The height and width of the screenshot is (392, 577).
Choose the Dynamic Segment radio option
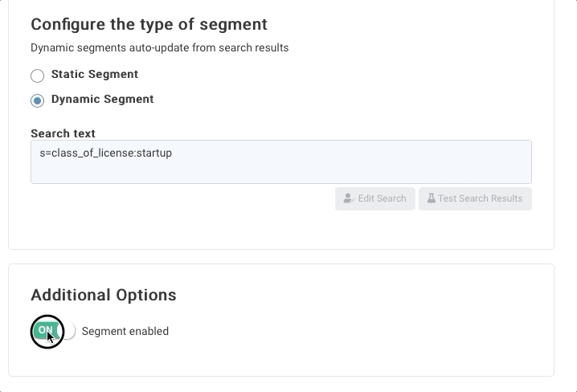pos(37,100)
